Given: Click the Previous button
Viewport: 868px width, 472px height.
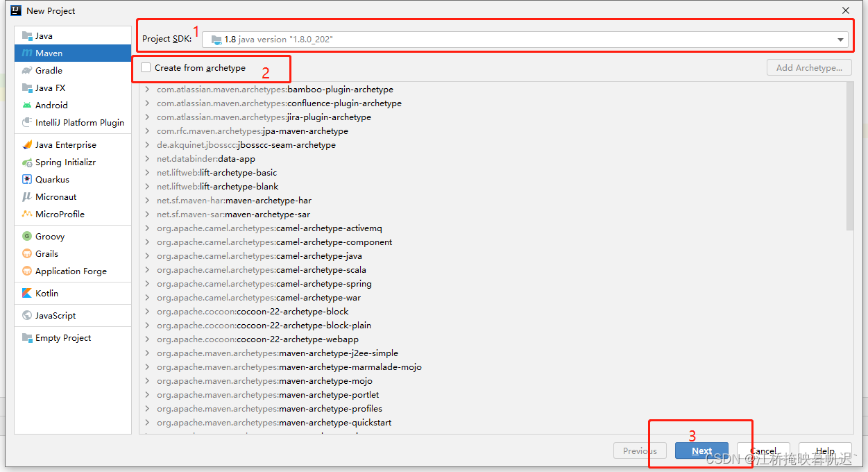Looking at the screenshot, I should click(640, 450).
